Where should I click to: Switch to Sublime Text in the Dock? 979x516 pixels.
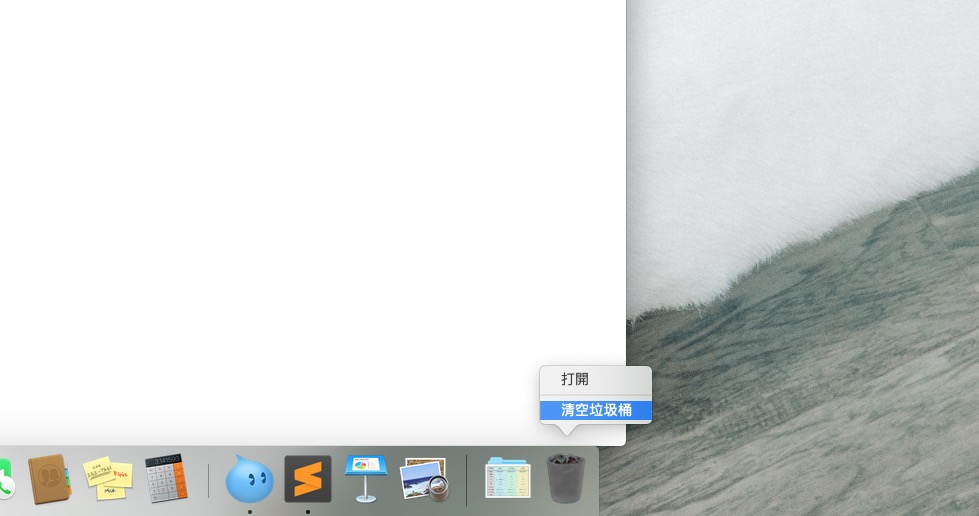click(308, 479)
